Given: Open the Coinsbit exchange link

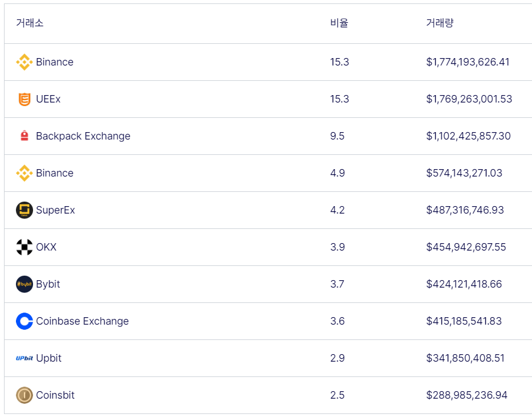Looking at the screenshot, I should pyautogui.click(x=55, y=395).
